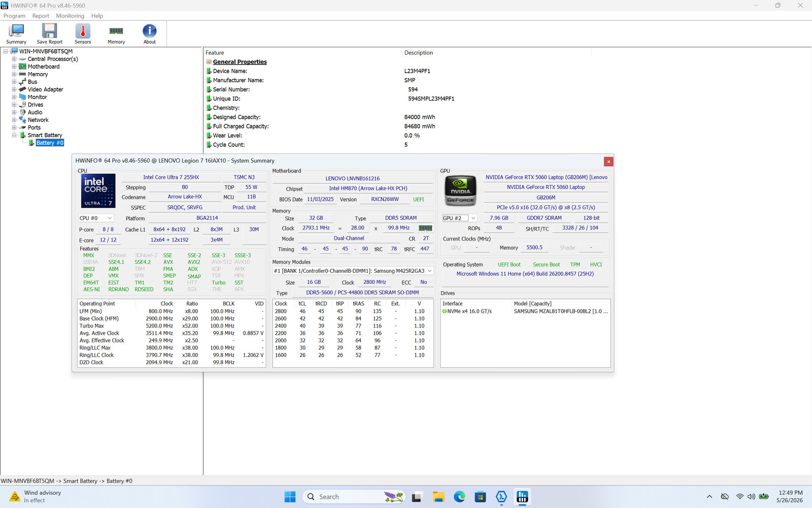Click the HWiNFO taskbar icon
The width and height of the screenshot is (812, 508).
tap(522, 497)
